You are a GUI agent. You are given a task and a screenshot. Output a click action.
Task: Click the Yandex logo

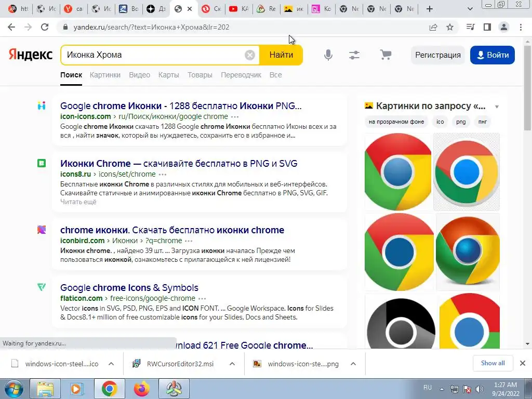[31, 55]
